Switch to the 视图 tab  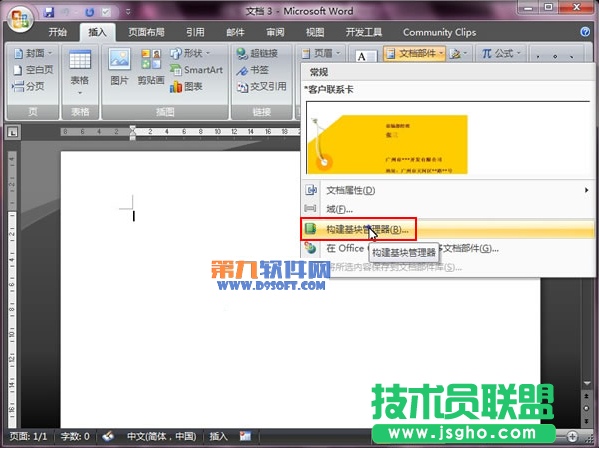(x=315, y=32)
